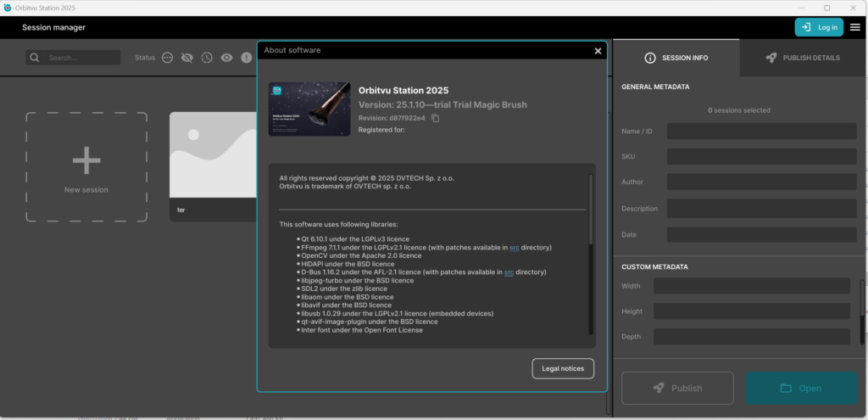Copy the revision number to clipboard
The height and width of the screenshot is (420, 868).
pyautogui.click(x=436, y=118)
